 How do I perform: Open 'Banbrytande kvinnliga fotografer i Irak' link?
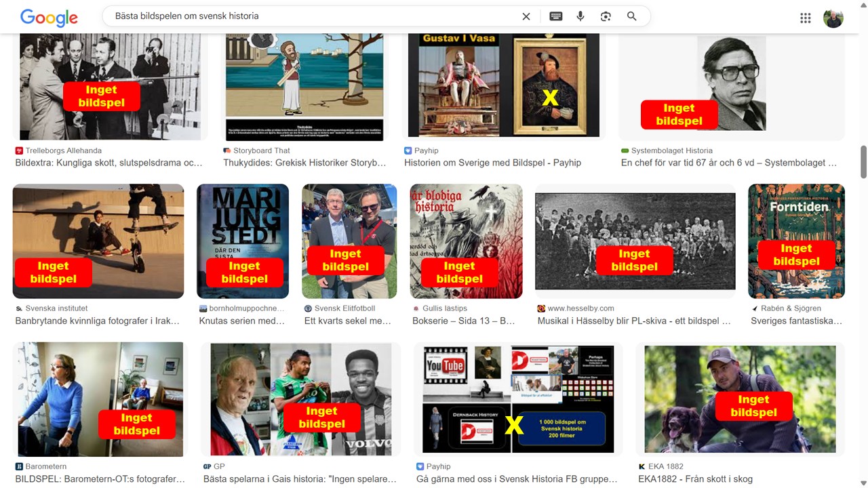click(97, 321)
